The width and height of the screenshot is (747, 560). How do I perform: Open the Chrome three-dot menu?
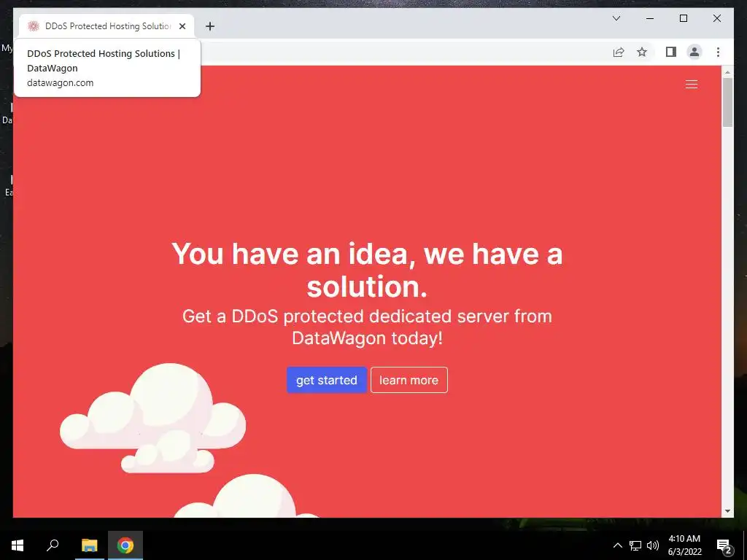click(718, 52)
